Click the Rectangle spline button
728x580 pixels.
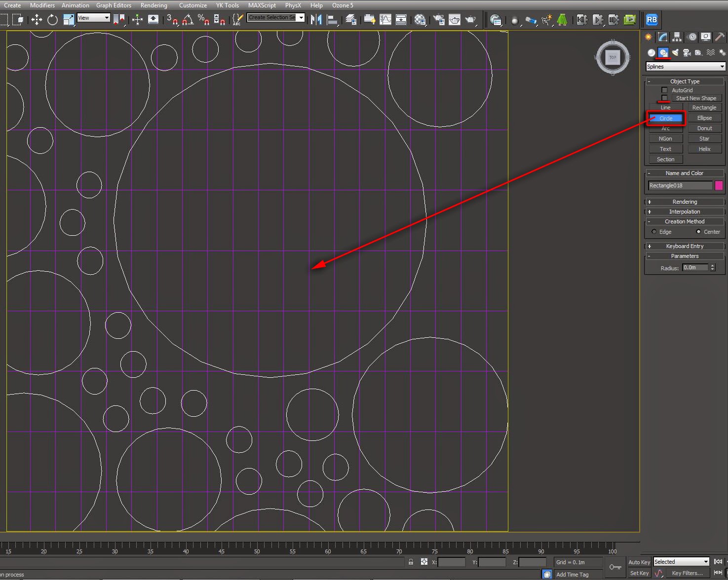(704, 108)
